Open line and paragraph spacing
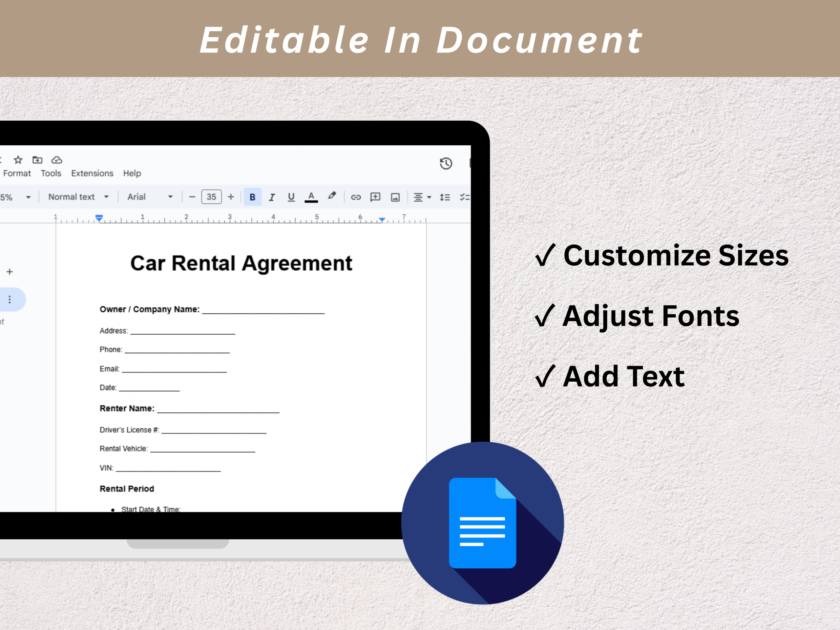The width and height of the screenshot is (840, 630). [445, 197]
